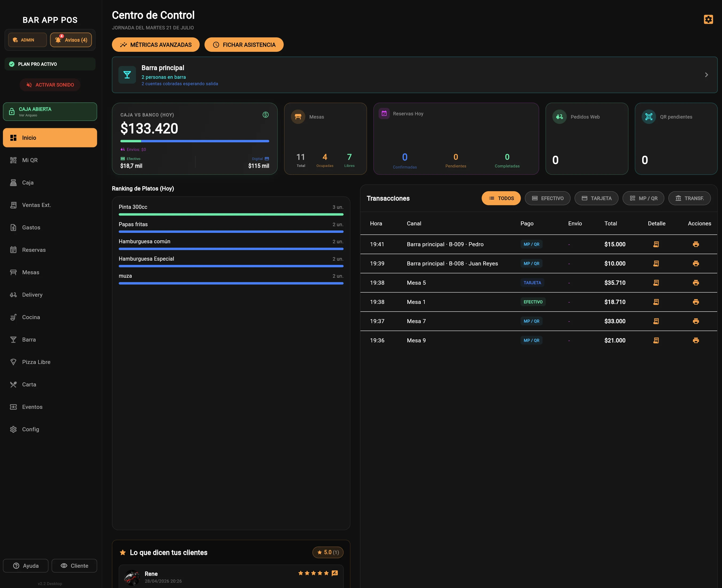Filter transactions by Transf.
This screenshot has height=588, width=722.
689,198
